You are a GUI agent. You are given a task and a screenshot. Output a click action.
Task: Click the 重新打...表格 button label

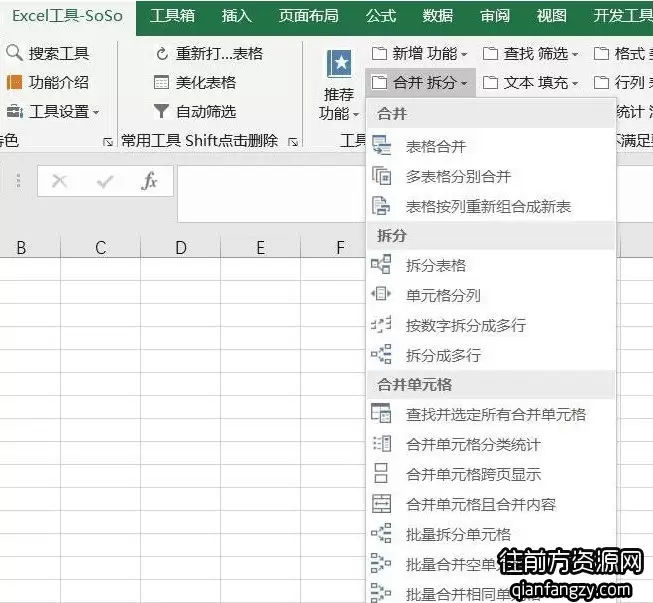click(x=219, y=53)
